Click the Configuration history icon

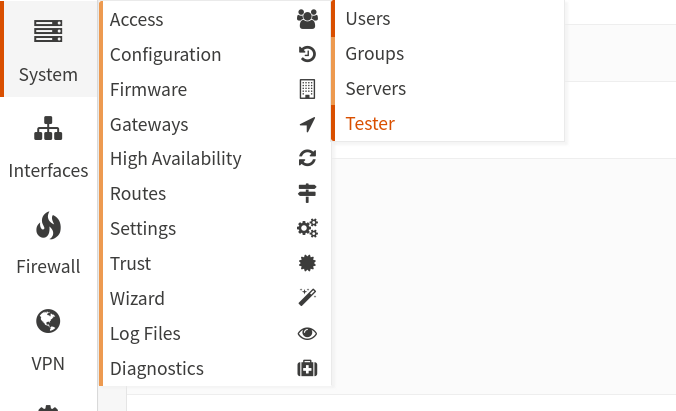click(307, 54)
